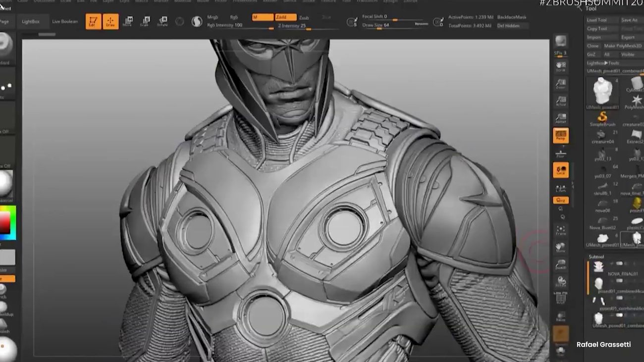Activate the Edit mode button
Screen dimensions: 644x362
point(93,21)
